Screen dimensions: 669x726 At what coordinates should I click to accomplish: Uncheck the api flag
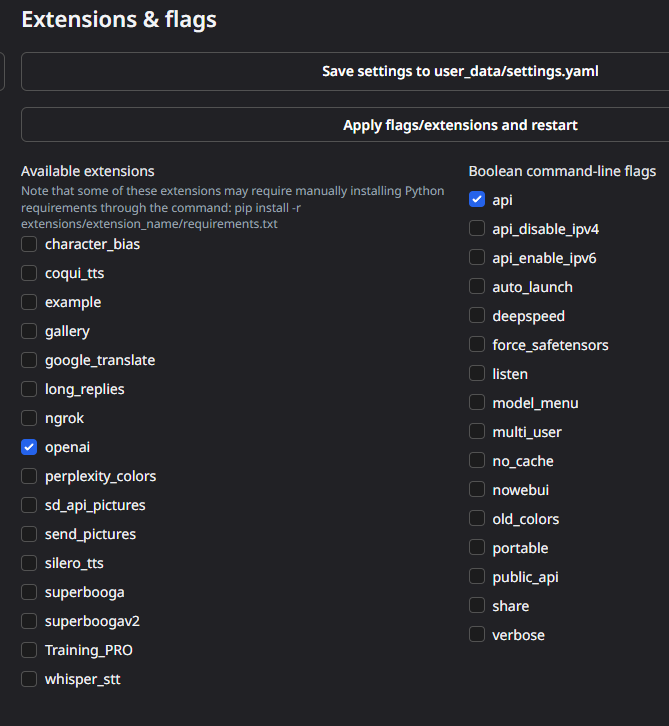(477, 200)
